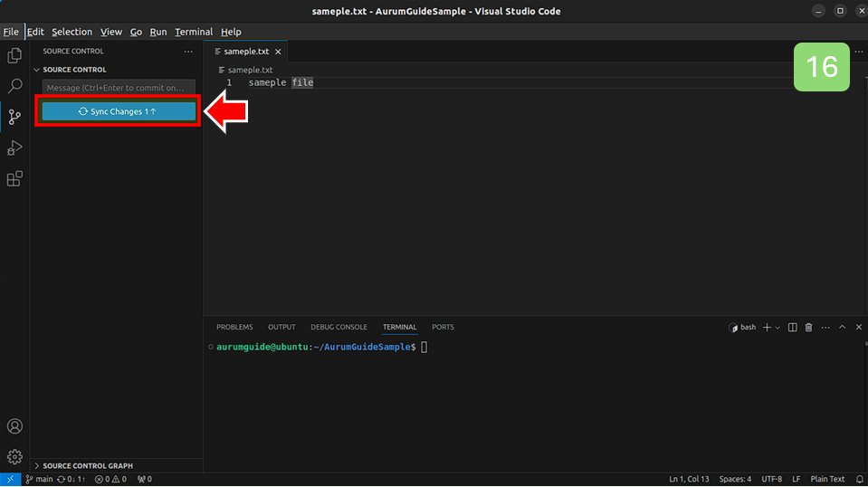Open the Manage gear icon
The width and height of the screenshot is (868, 487).
click(x=15, y=456)
